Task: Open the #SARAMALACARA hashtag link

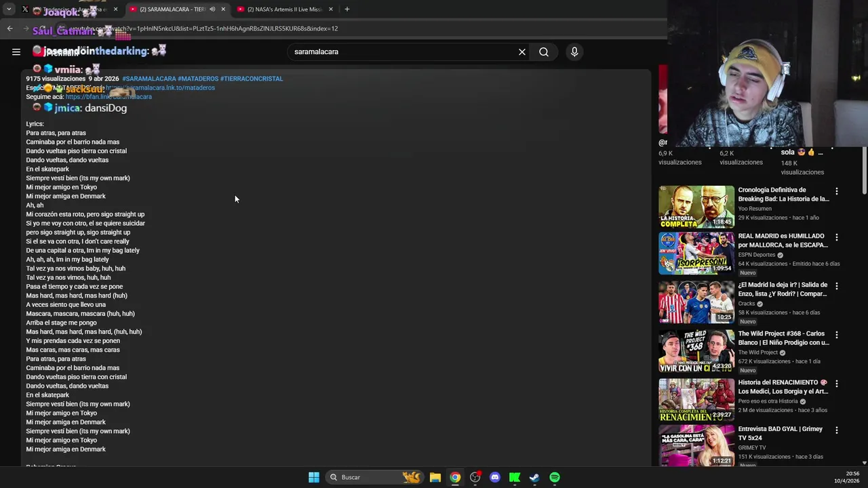Action: [149, 79]
